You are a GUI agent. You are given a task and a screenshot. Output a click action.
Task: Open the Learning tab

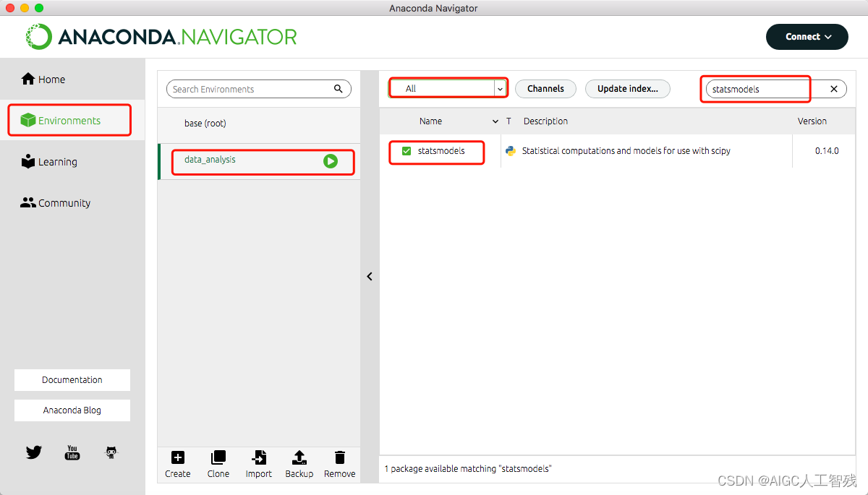point(72,162)
